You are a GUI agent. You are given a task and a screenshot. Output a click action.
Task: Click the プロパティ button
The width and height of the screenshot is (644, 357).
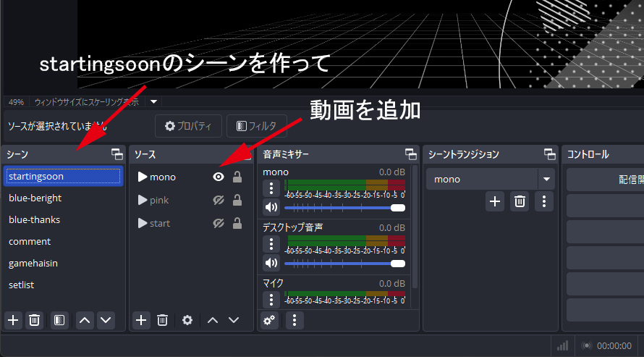click(187, 126)
